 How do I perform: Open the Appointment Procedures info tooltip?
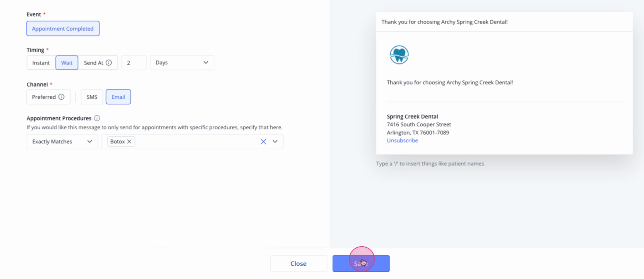pyautogui.click(x=97, y=118)
